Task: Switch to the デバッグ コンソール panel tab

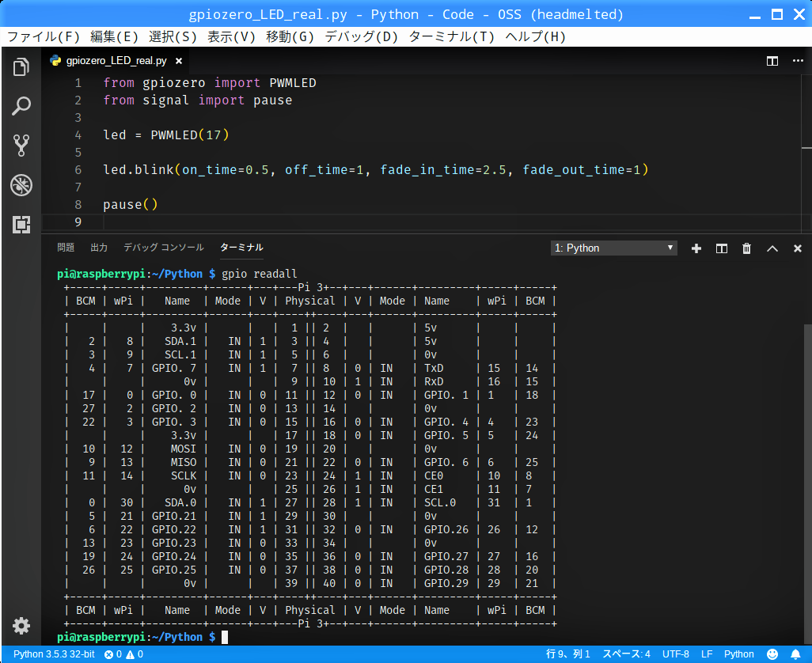Action: (x=164, y=248)
